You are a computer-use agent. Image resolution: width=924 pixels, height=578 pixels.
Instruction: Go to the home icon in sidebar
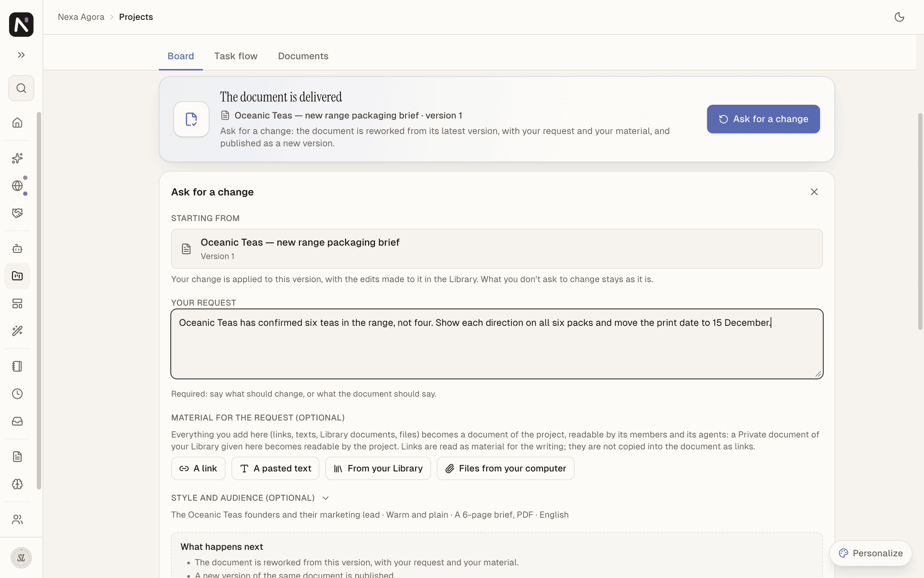click(17, 123)
